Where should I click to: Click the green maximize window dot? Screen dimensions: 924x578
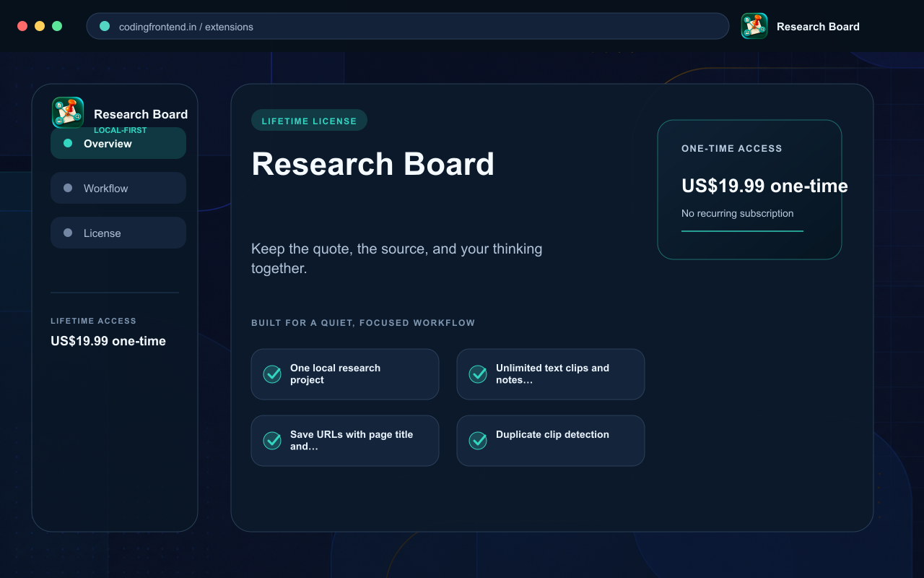(x=57, y=26)
